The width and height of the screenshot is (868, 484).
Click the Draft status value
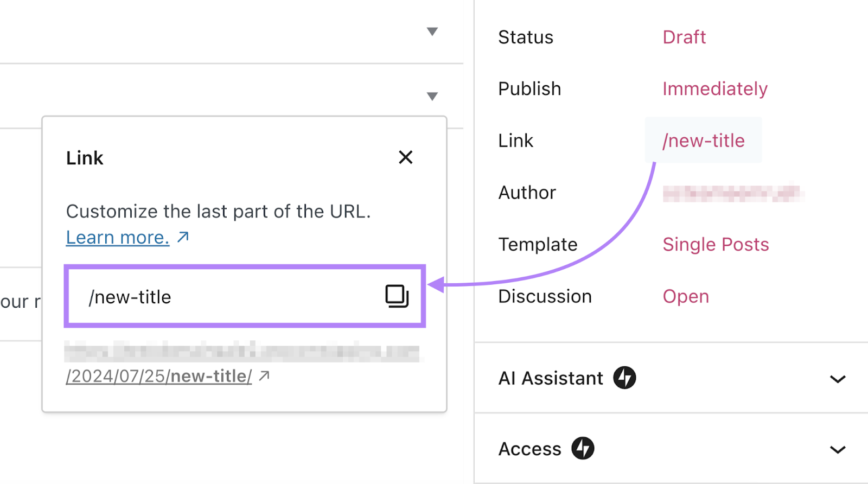pos(684,37)
